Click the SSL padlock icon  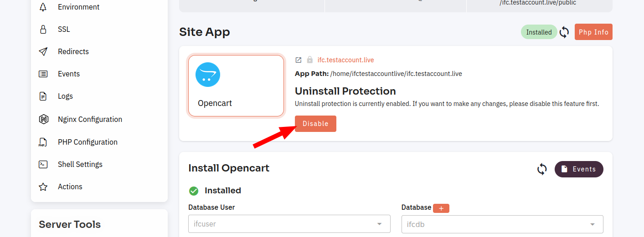click(x=43, y=29)
